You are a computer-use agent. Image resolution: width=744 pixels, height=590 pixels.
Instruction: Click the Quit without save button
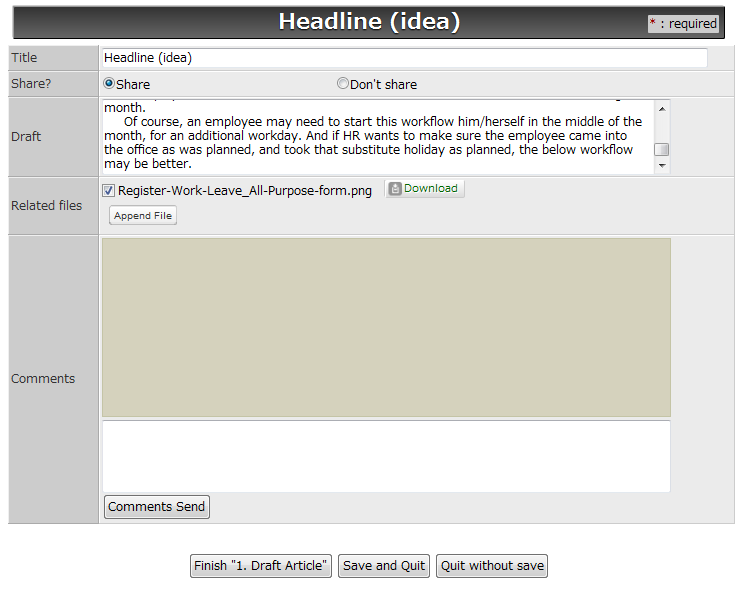coord(493,566)
